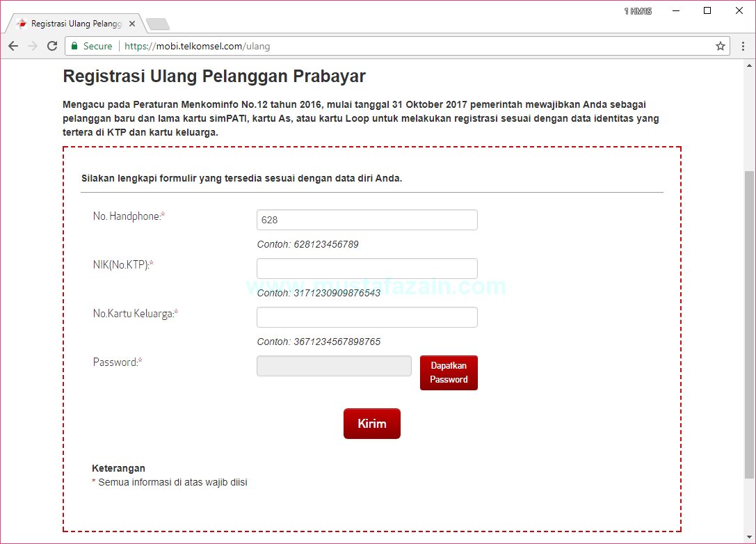Image resolution: width=756 pixels, height=544 pixels.
Task: Click the green Secure padlock icon
Action: point(74,46)
